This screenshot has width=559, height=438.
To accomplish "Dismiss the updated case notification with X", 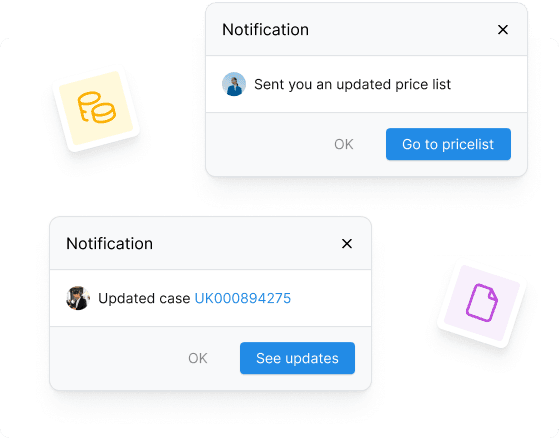I will pos(347,244).
